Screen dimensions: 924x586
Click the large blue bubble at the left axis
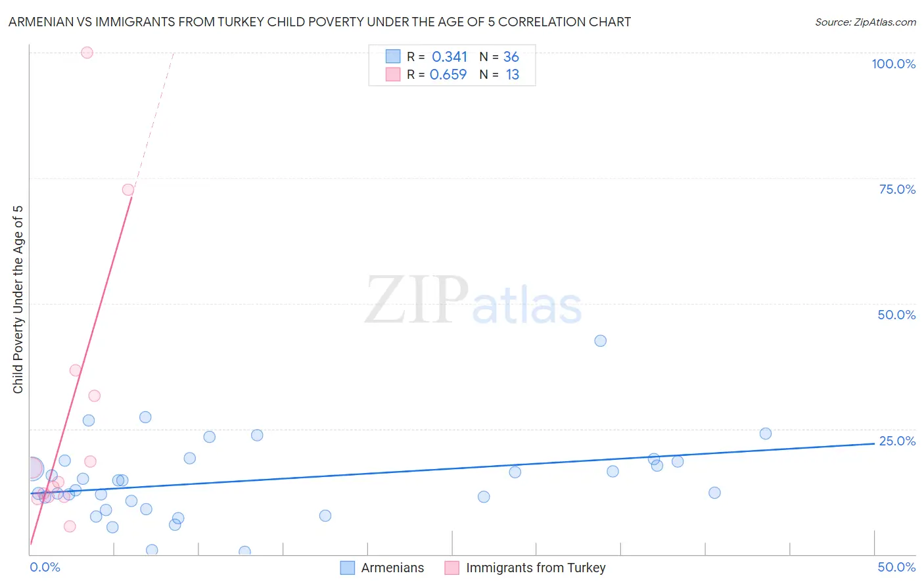click(32, 468)
